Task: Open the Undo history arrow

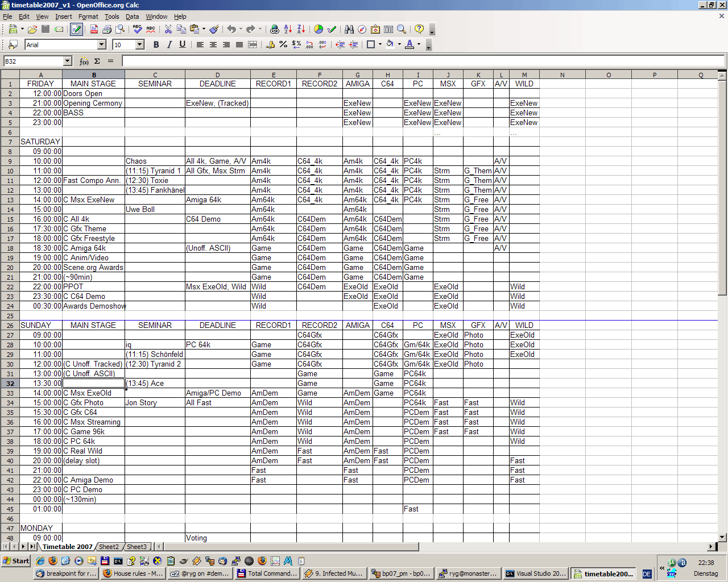Action: coord(241,29)
